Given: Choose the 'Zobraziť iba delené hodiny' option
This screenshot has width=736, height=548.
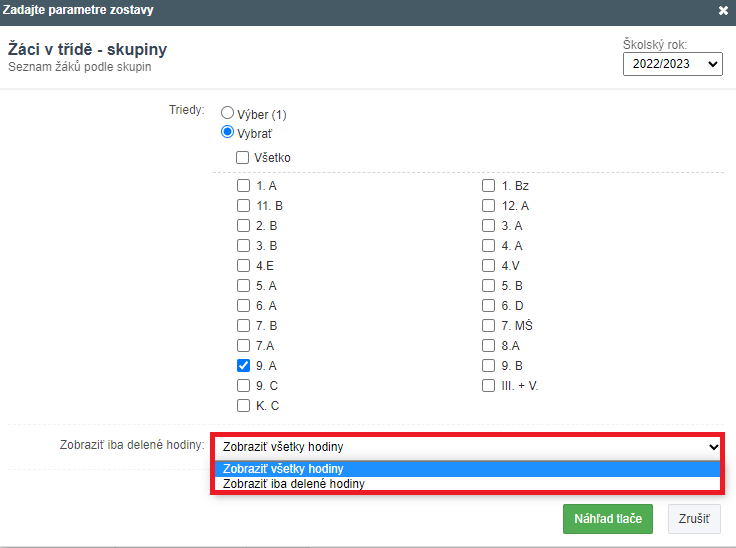Looking at the screenshot, I should (x=294, y=483).
